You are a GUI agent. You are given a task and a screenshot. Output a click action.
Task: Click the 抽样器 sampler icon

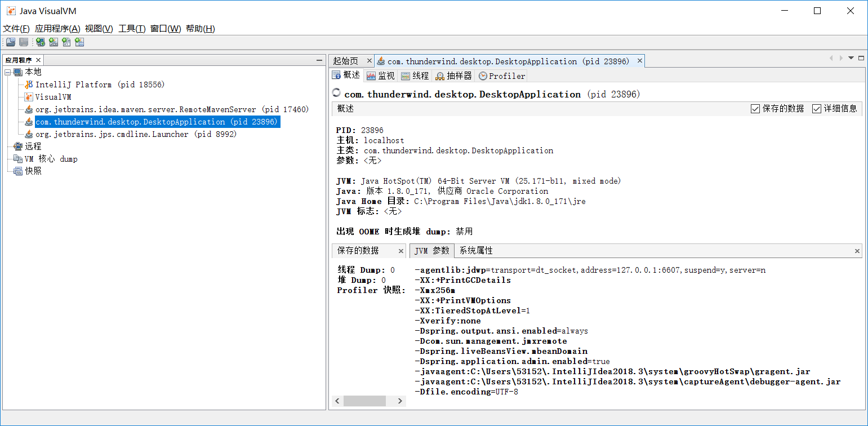pyautogui.click(x=440, y=76)
